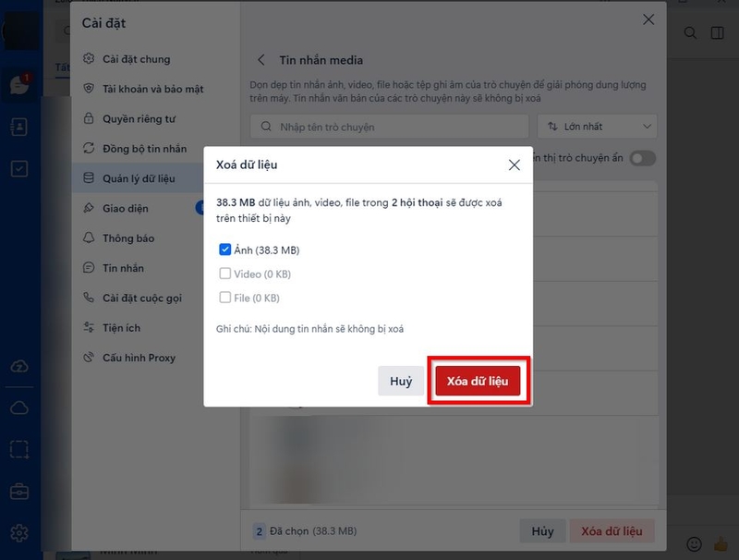This screenshot has height=560, width=739.
Task: Click the bottom bar Hủy button
Action: [x=542, y=531]
